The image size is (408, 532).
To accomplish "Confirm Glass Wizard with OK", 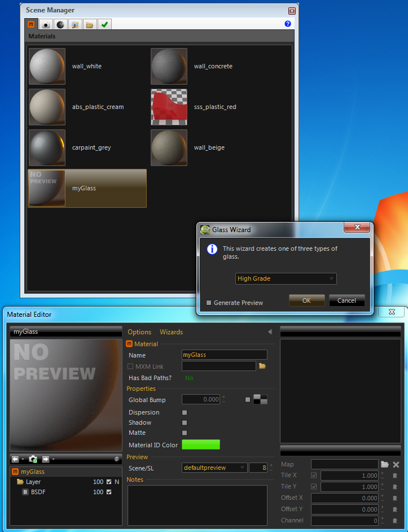I will pos(306,300).
